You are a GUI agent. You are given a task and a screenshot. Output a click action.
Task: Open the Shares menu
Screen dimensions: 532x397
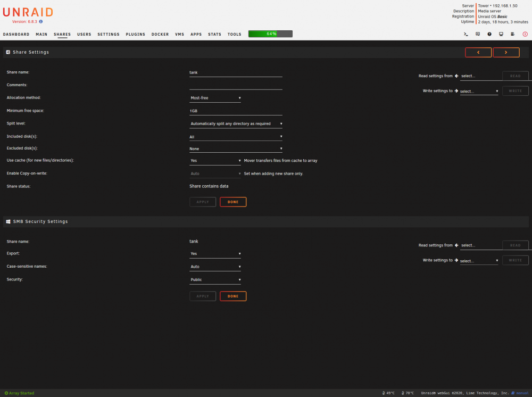tap(62, 34)
